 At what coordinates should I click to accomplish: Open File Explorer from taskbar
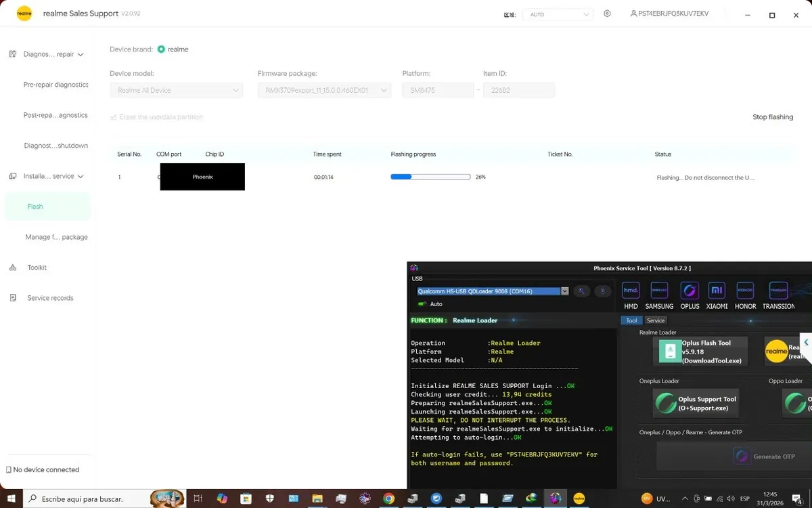[317, 499]
